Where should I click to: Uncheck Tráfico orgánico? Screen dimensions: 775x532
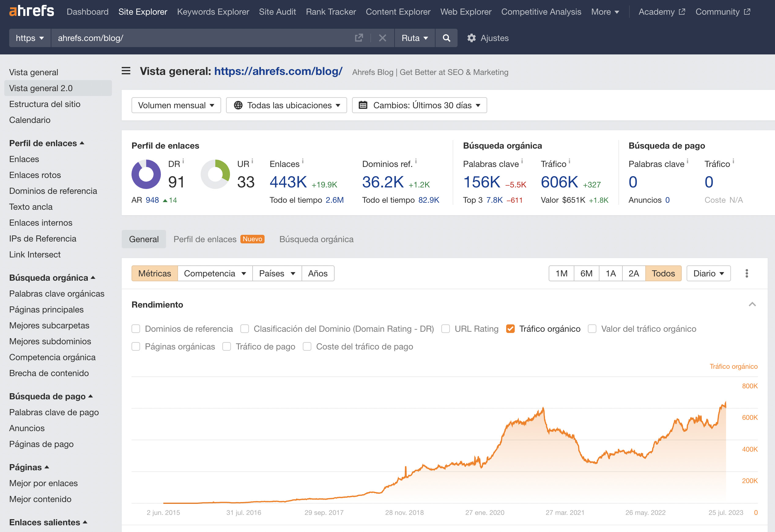[x=510, y=329]
